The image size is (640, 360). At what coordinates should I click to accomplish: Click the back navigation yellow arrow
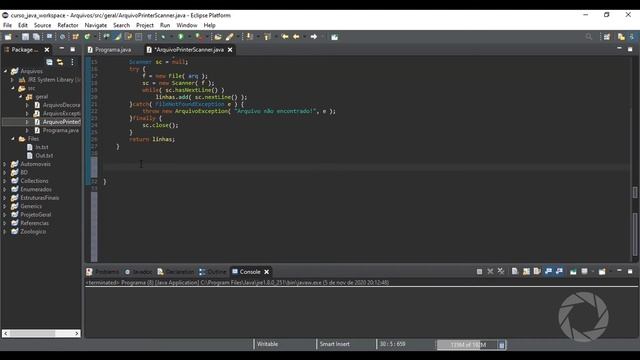coord(296,37)
